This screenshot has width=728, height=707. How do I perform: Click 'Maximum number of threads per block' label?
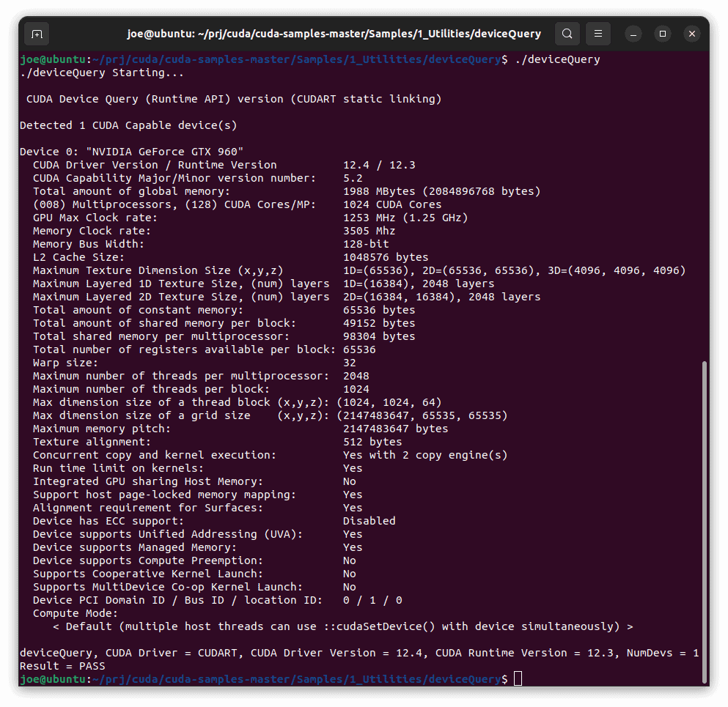coord(151,389)
